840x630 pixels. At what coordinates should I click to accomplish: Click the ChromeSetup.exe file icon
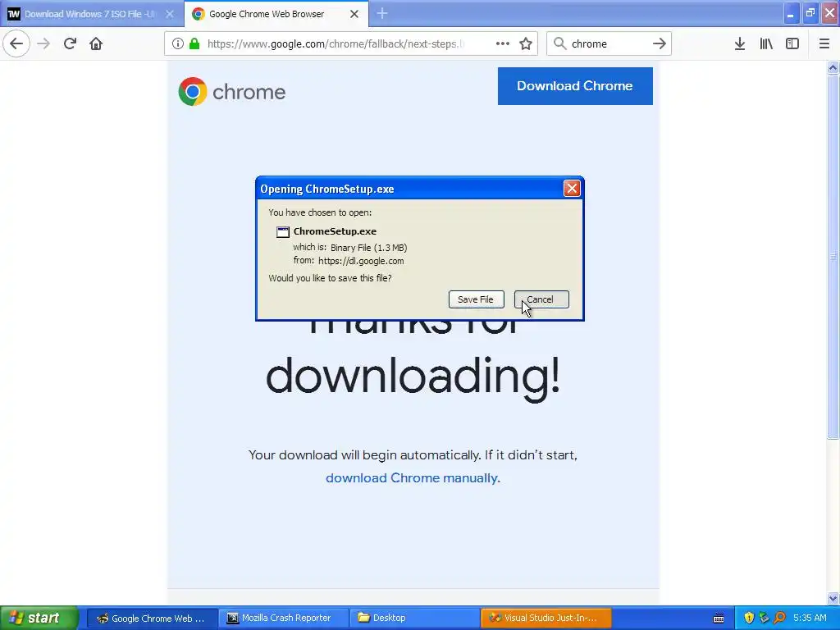[x=282, y=231]
